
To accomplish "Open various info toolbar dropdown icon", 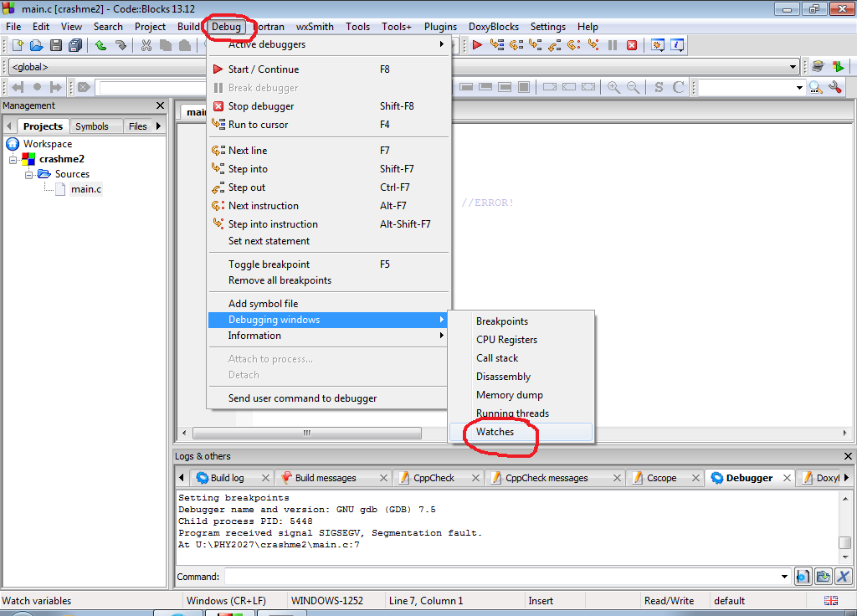I will click(x=677, y=45).
